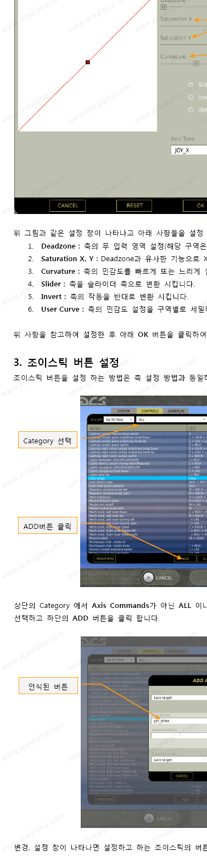Viewport: 207px width, 868px height.
Task: Adjust the Curvature slider handle
Action: [x=195, y=64]
